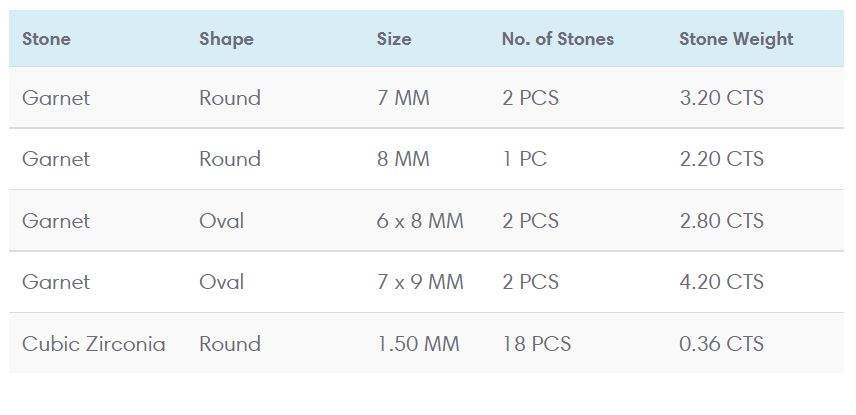Click the 2.80 CTS weight cell

[721, 221]
